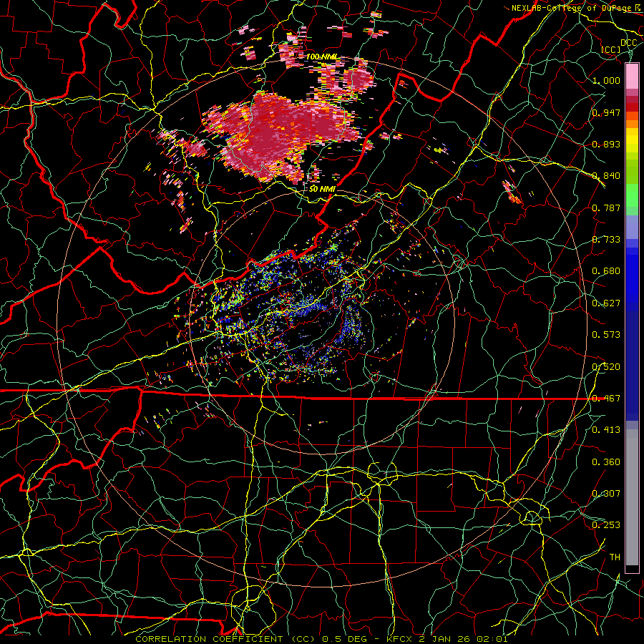Select the 0.520 scale value
Image resolution: width=644 pixels, height=644 pixels.
pos(606,367)
